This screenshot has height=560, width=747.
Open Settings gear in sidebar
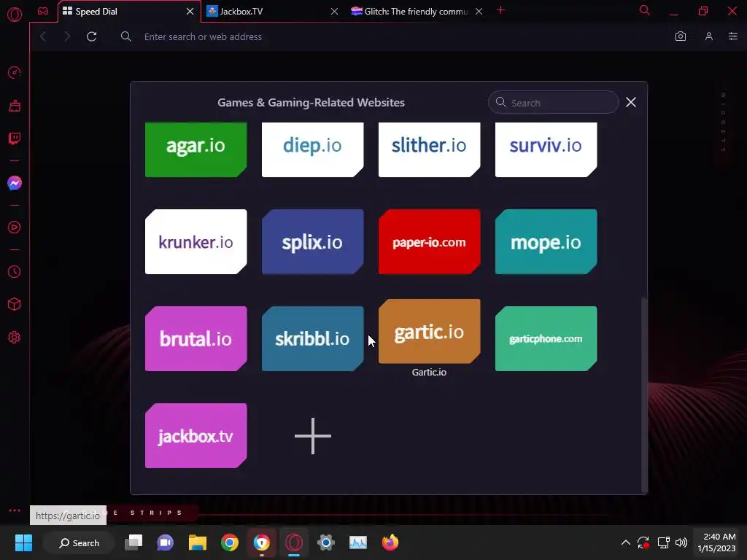coord(15,337)
